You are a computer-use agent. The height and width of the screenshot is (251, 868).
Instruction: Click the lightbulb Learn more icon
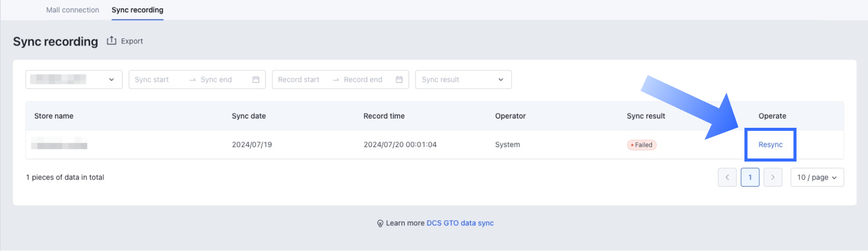click(380, 223)
